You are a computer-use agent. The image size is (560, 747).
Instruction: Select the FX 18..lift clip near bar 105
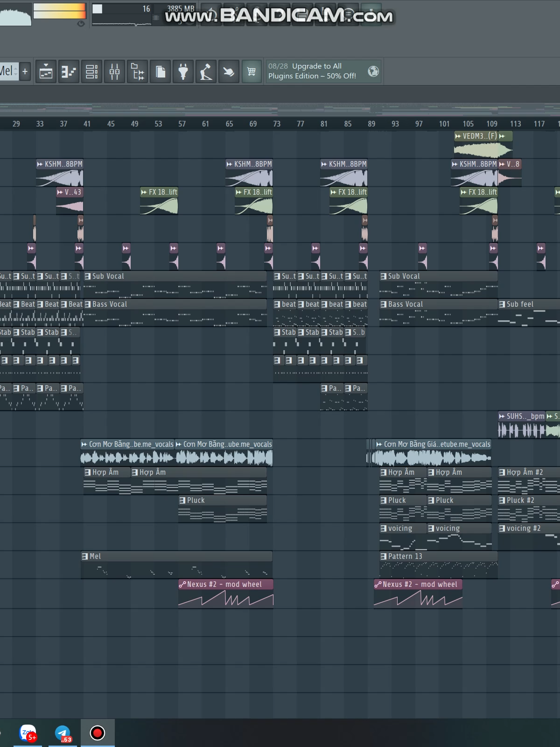pyautogui.click(x=479, y=201)
